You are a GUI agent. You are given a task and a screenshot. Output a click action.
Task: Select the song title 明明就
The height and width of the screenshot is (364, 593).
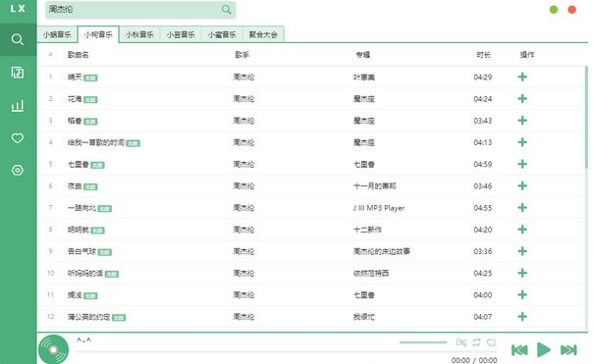click(x=79, y=230)
